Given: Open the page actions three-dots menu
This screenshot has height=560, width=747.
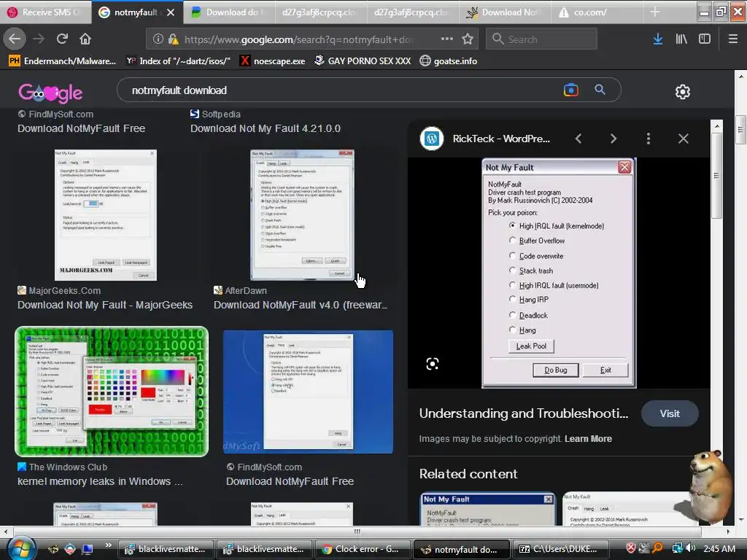Looking at the screenshot, I should [x=447, y=39].
